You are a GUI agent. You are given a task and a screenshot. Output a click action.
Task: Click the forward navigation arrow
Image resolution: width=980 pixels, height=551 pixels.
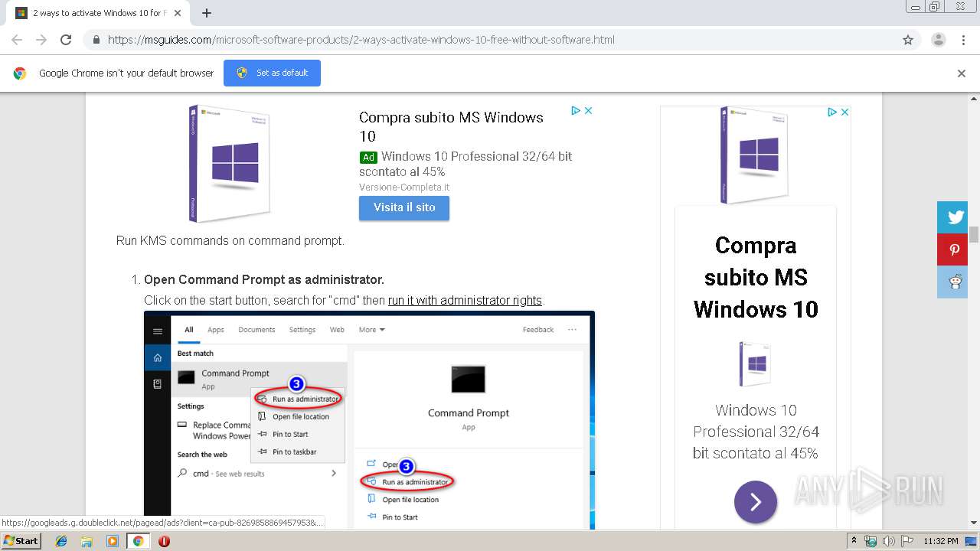click(41, 40)
